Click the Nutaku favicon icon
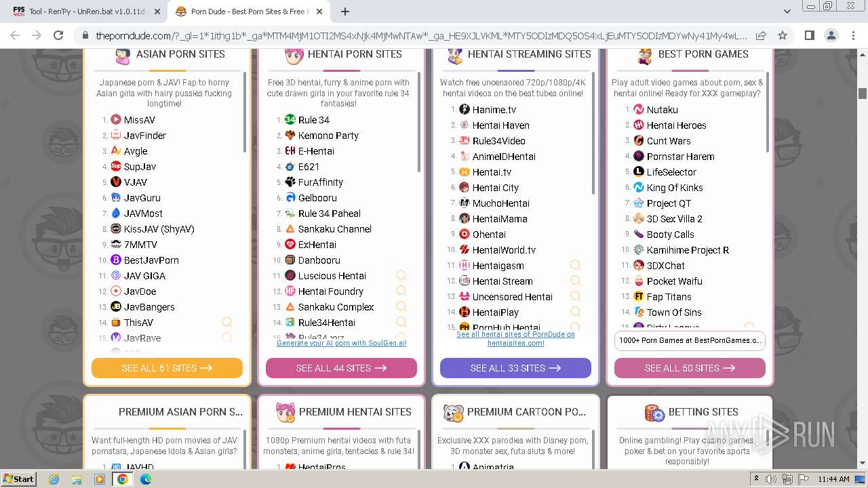 tap(639, 109)
